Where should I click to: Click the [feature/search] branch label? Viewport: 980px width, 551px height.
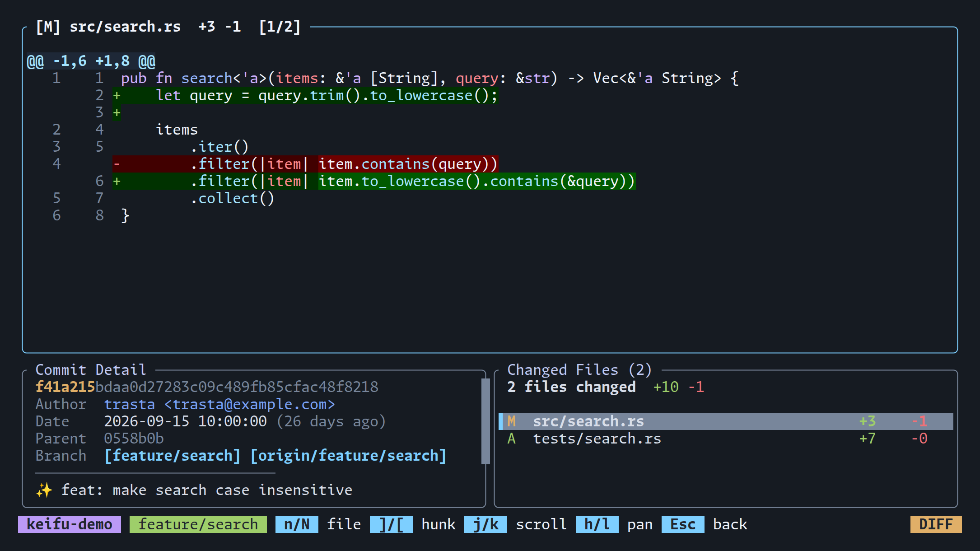tap(173, 456)
